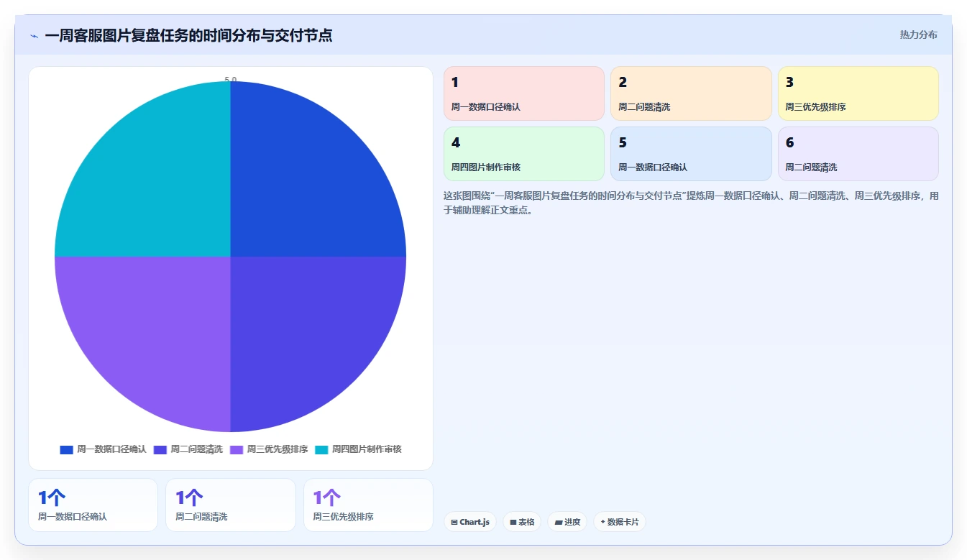Toggle legend item 周三优先级排序

pos(269,449)
